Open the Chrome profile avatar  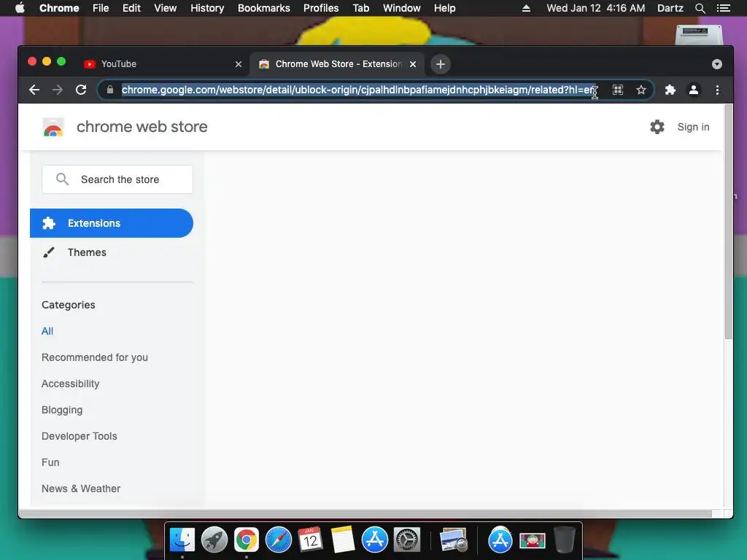[x=694, y=90]
